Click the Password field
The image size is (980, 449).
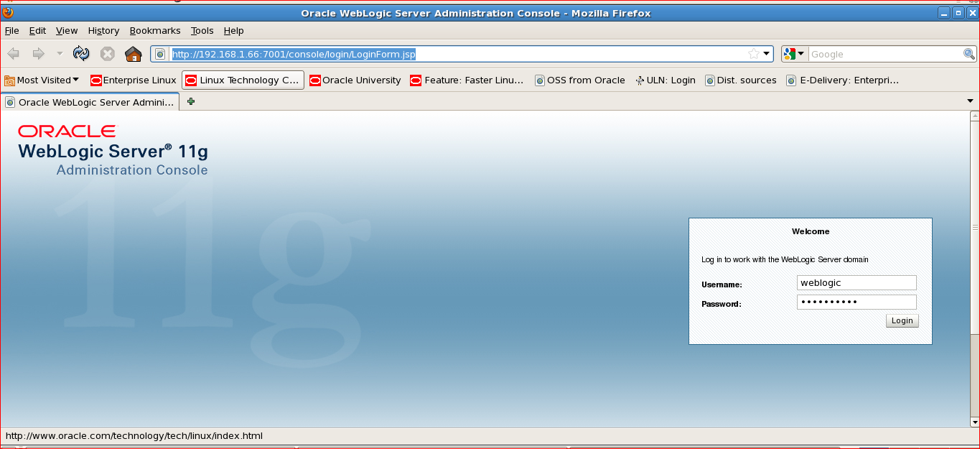coord(857,302)
